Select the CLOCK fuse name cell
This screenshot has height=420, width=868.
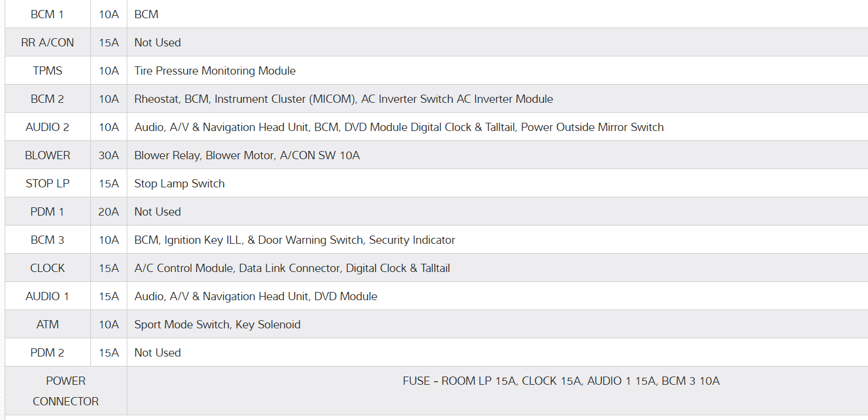[x=48, y=268]
